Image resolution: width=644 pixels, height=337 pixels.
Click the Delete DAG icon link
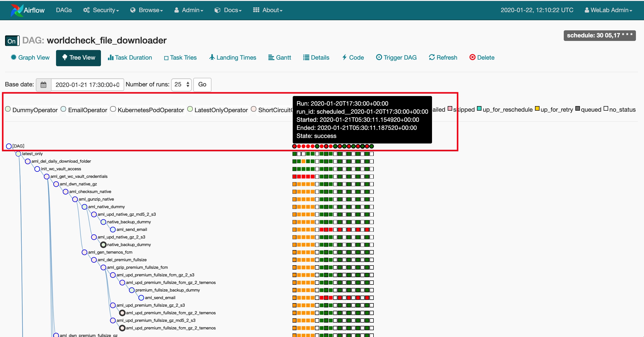click(482, 58)
